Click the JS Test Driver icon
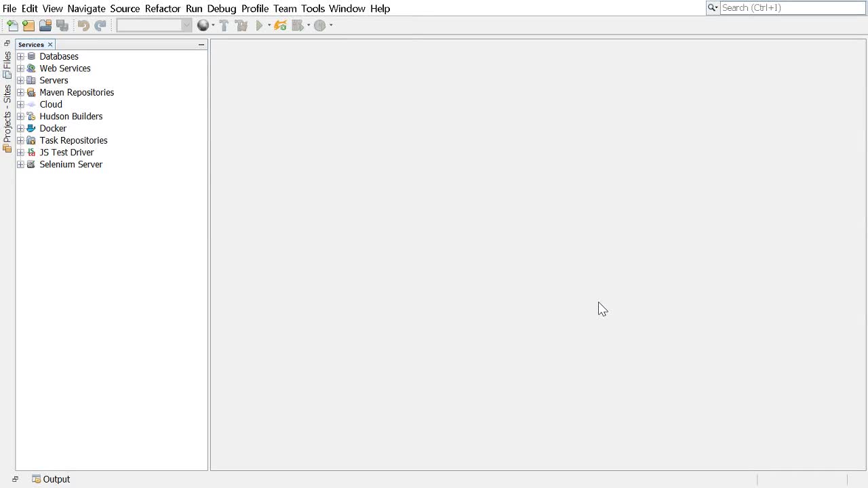This screenshot has height=488, width=868. (x=31, y=152)
